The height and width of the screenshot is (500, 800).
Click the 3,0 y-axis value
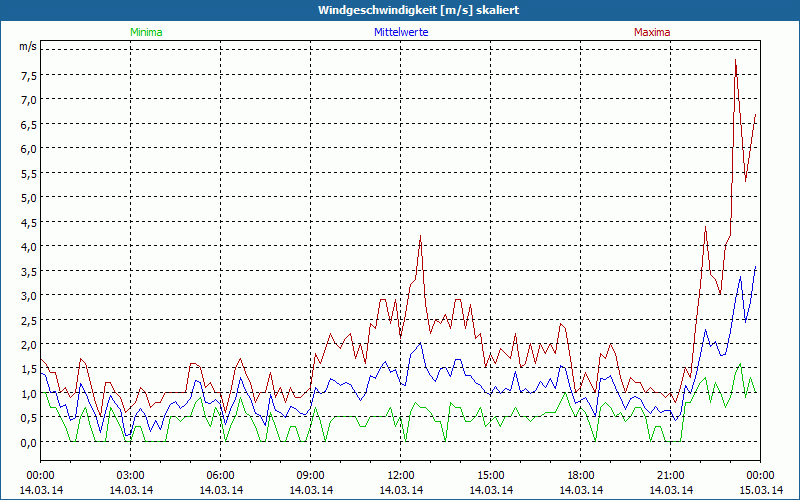29,296
